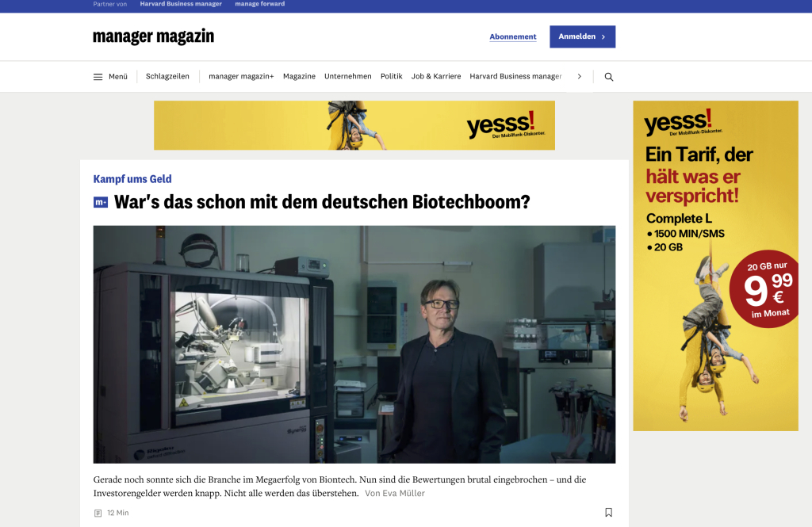Go to Schlagzeilen section
Viewport: 812px width, 527px height.
167,77
